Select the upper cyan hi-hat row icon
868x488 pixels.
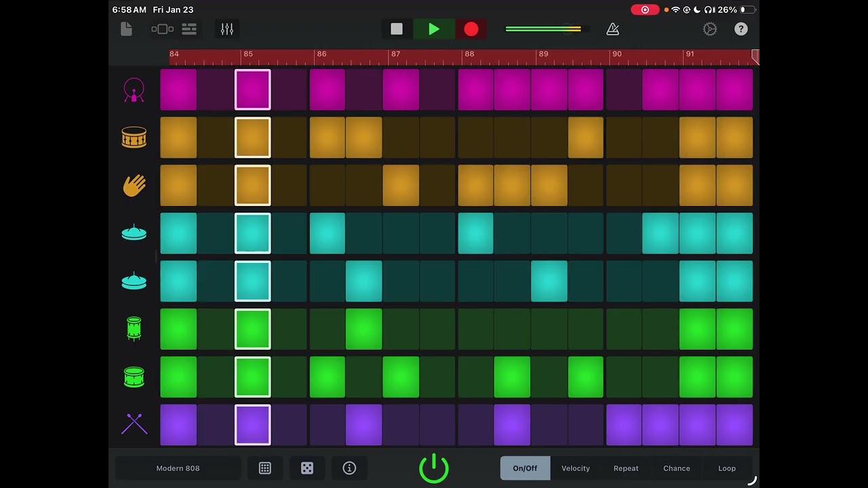coord(134,233)
